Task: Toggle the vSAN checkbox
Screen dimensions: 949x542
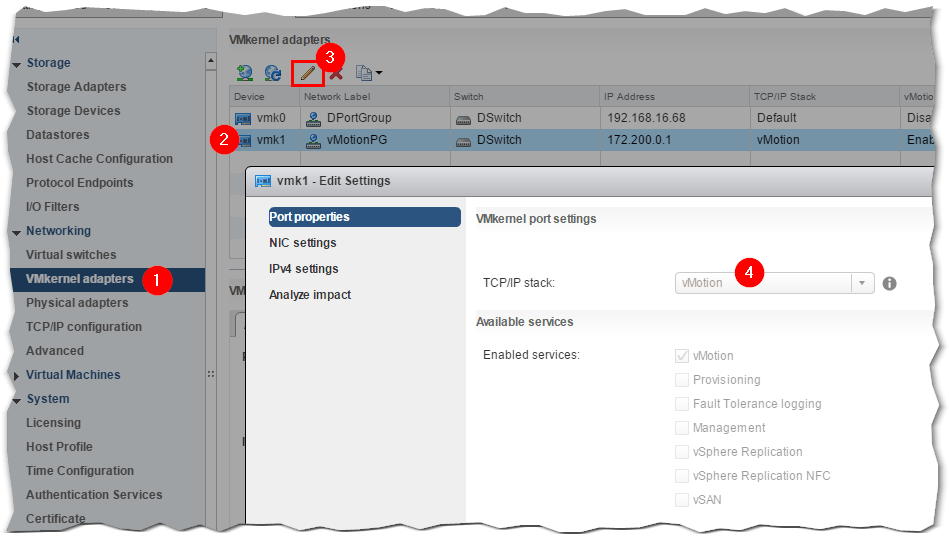Action: pyautogui.click(x=682, y=500)
